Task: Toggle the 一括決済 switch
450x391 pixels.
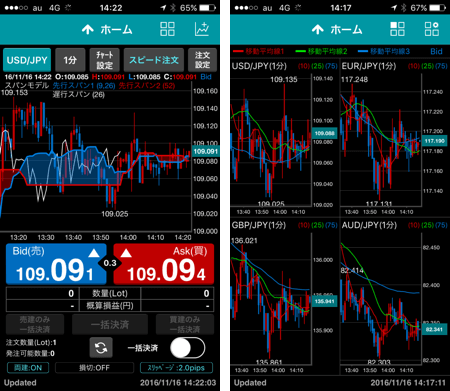Action: pos(187,348)
